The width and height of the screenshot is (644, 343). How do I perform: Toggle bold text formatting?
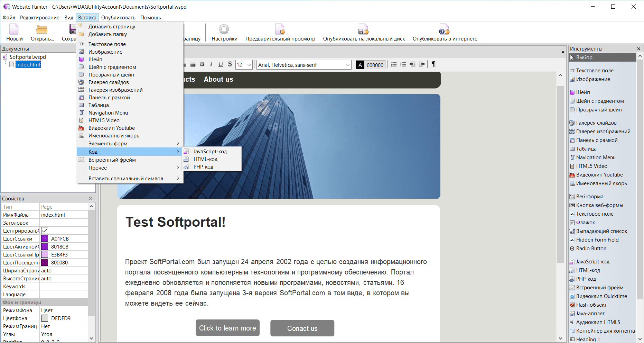(x=202, y=64)
